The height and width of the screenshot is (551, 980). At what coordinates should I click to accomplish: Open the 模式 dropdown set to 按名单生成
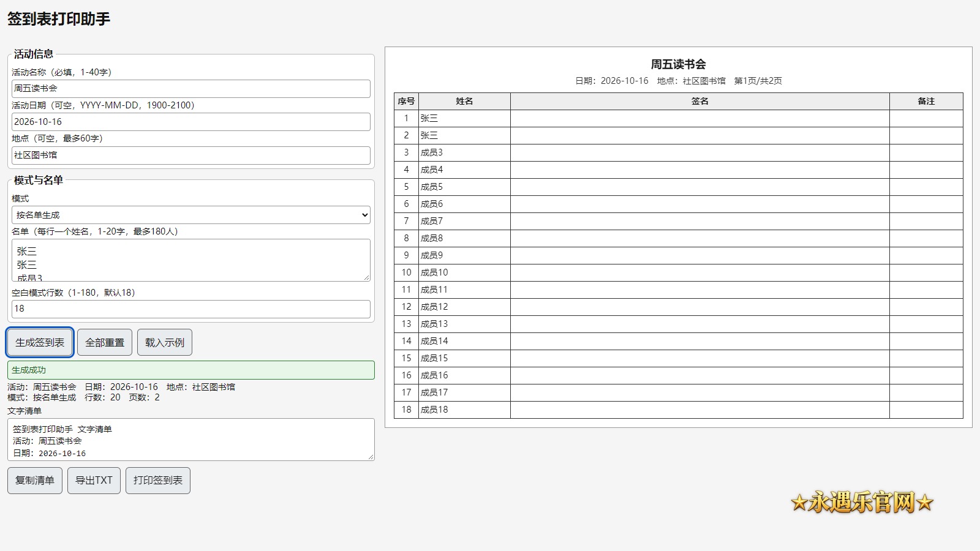(x=191, y=215)
